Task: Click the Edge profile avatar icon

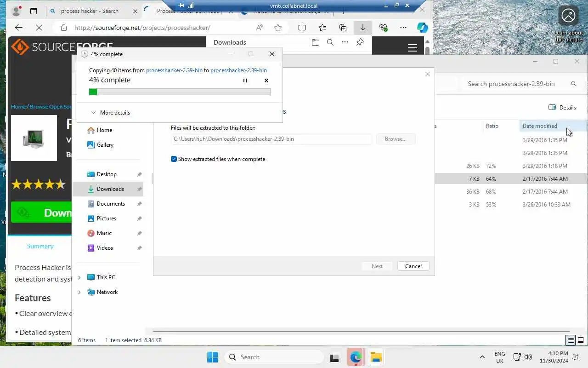Action: click(x=17, y=11)
